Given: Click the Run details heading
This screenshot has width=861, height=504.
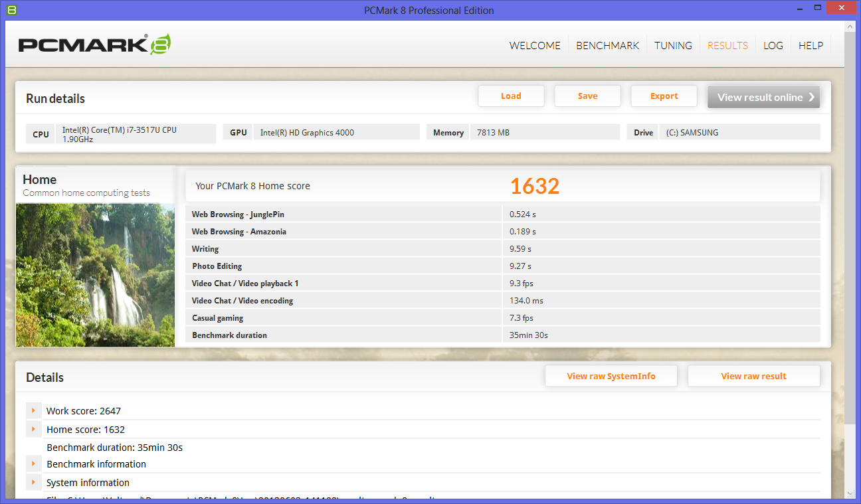Looking at the screenshot, I should click(56, 98).
